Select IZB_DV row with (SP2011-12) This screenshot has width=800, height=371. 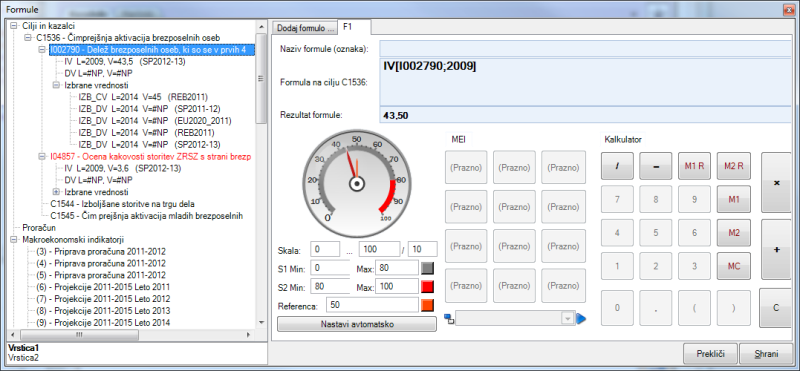149,109
